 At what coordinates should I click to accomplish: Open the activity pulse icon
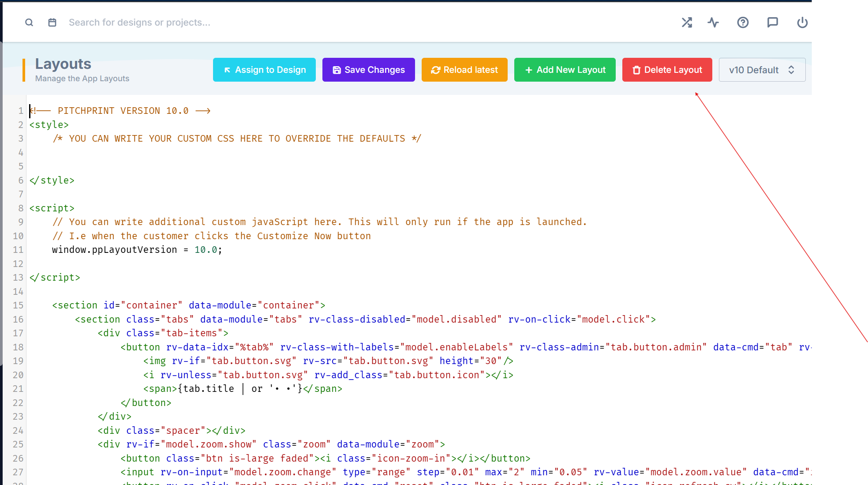[x=713, y=23]
